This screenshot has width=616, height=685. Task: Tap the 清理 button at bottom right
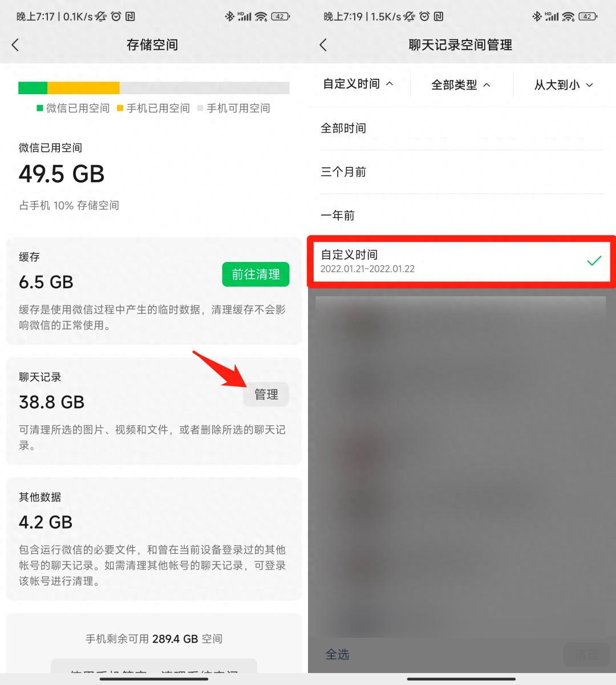point(586,654)
